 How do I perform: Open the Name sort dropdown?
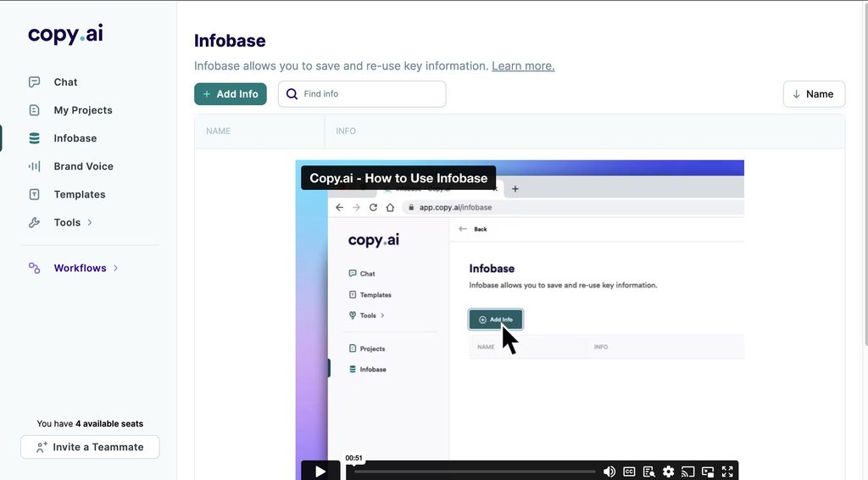[814, 94]
